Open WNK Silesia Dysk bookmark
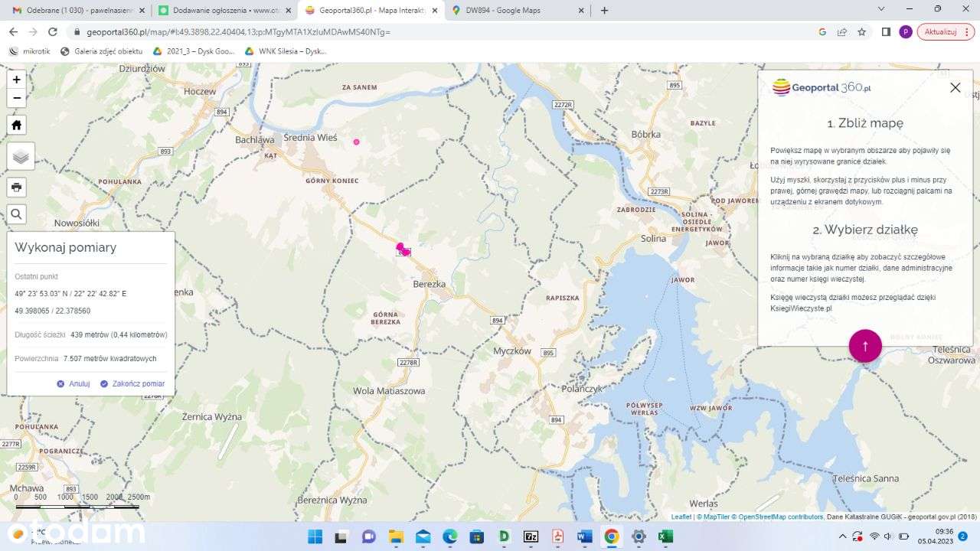Screen dimensions: 980x551 click(x=286, y=51)
